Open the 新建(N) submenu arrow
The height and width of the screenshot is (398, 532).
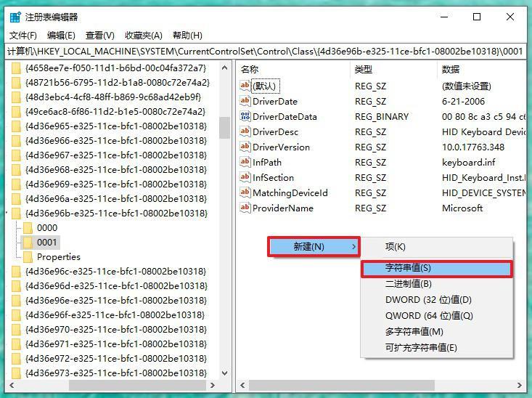coord(353,247)
